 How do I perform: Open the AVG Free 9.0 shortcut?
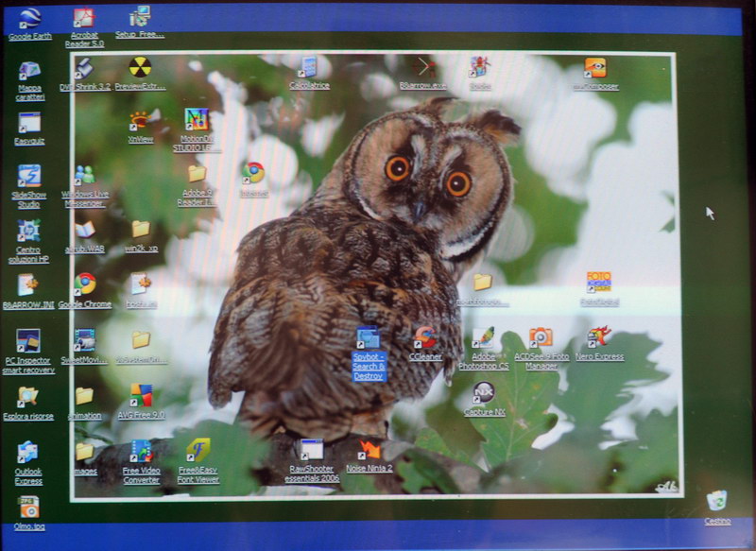(x=141, y=395)
